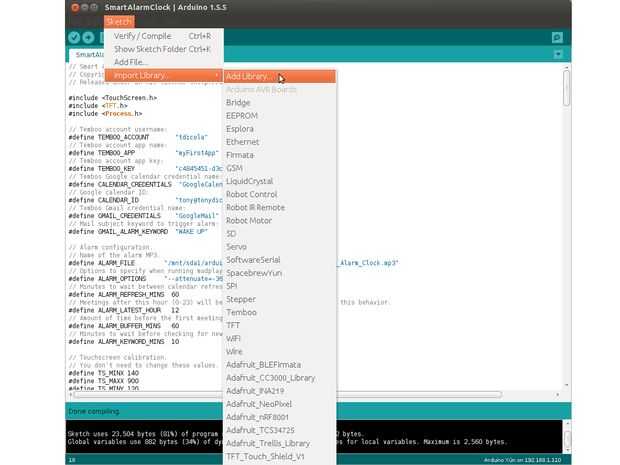
Task: Expand the Import Library submenu
Action: click(x=163, y=75)
